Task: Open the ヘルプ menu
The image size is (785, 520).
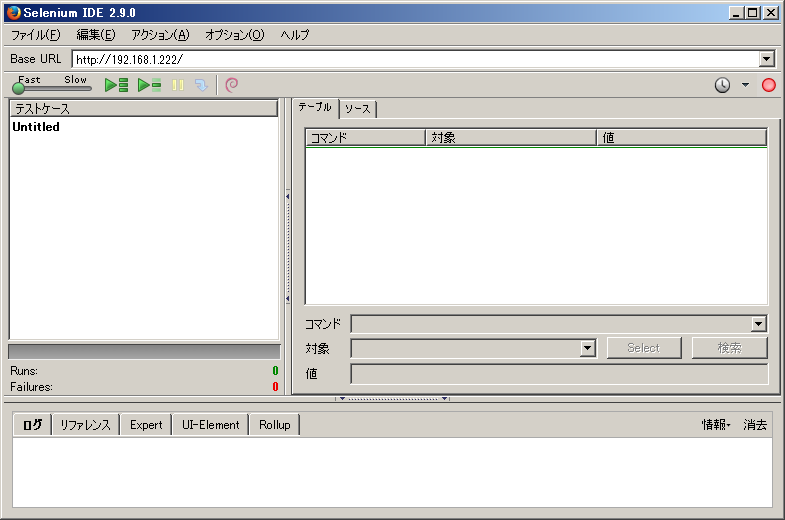Action: click(294, 35)
